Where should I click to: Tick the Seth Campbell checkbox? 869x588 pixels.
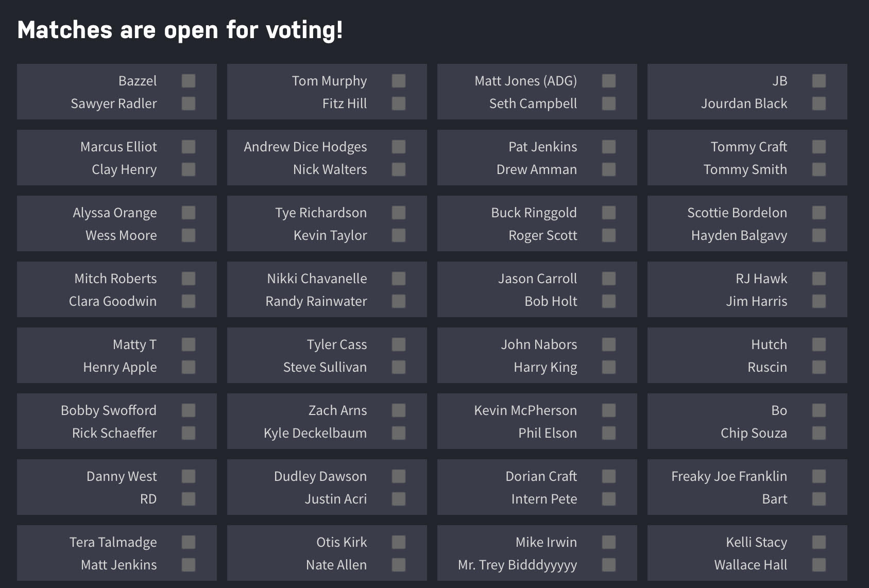tap(609, 103)
